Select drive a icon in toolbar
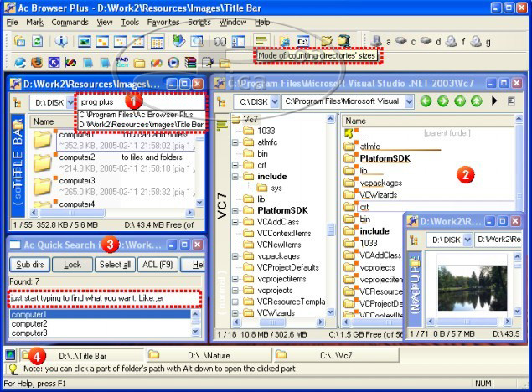 (x=376, y=40)
